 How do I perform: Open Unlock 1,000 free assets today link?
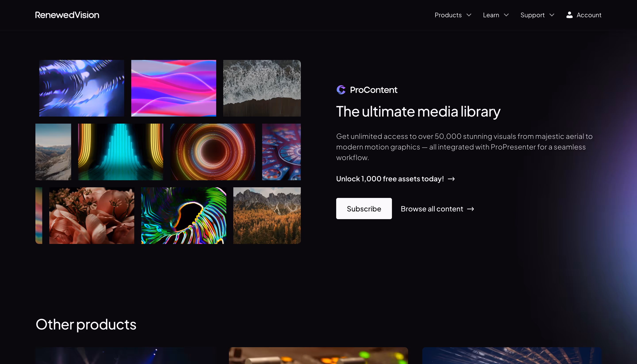(390, 179)
